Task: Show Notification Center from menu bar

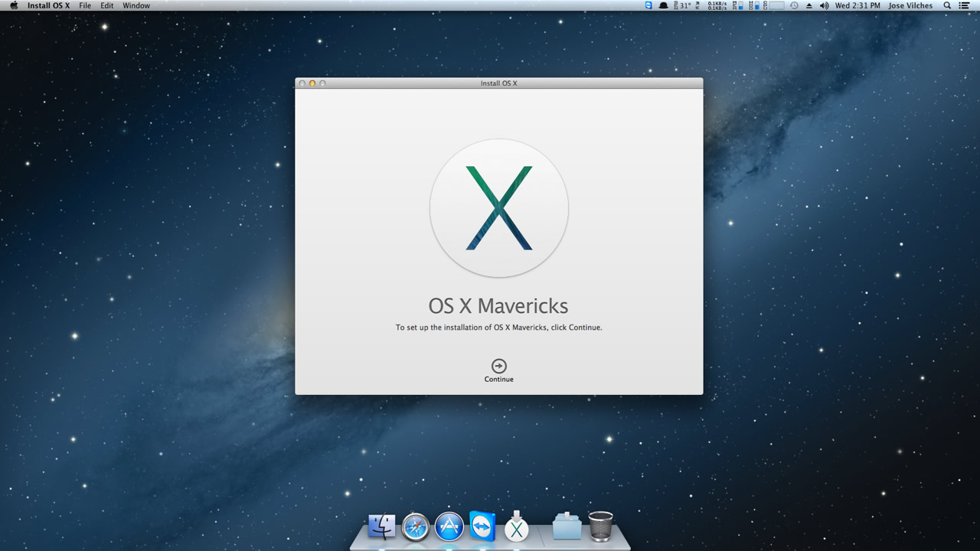Action: click(965, 5)
